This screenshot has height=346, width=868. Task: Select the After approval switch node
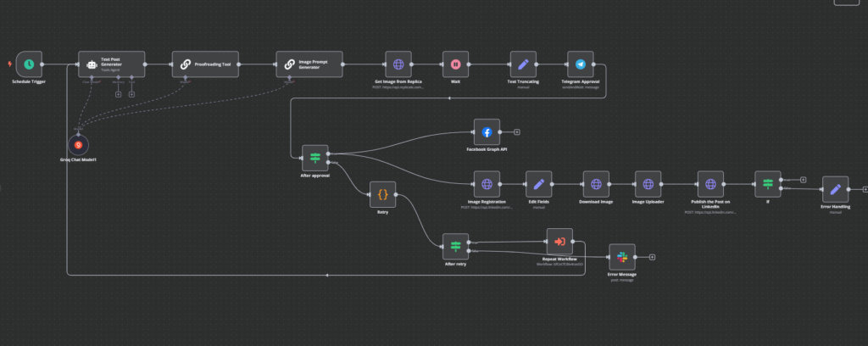click(315, 158)
